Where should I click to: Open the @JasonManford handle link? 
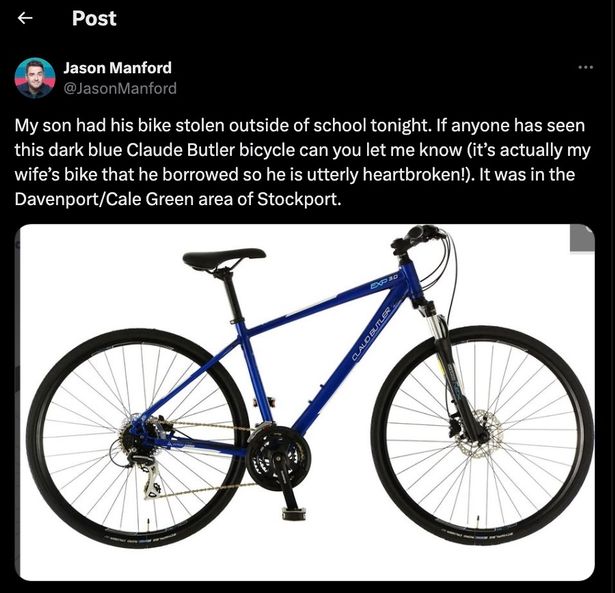pyautogui.click(x=120, y=88)
